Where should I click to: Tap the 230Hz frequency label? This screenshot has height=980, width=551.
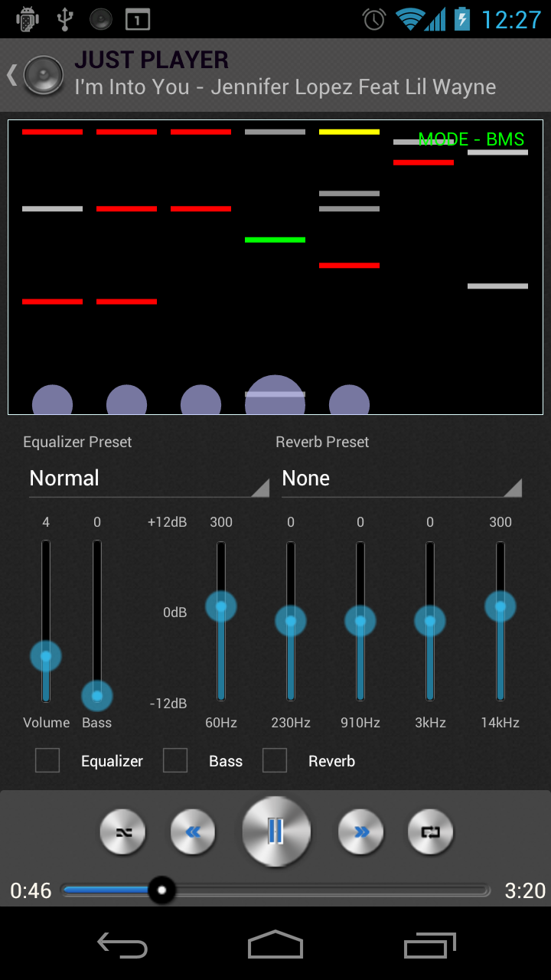pos(291,723)
